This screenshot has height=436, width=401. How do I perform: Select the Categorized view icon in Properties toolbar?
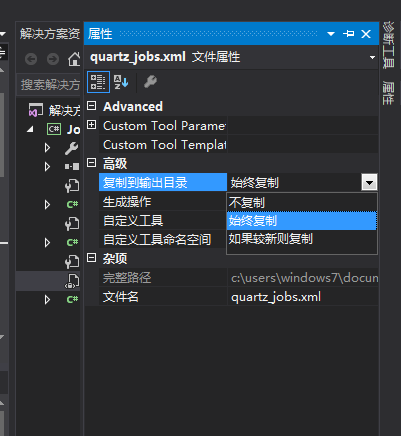[98, 82]
